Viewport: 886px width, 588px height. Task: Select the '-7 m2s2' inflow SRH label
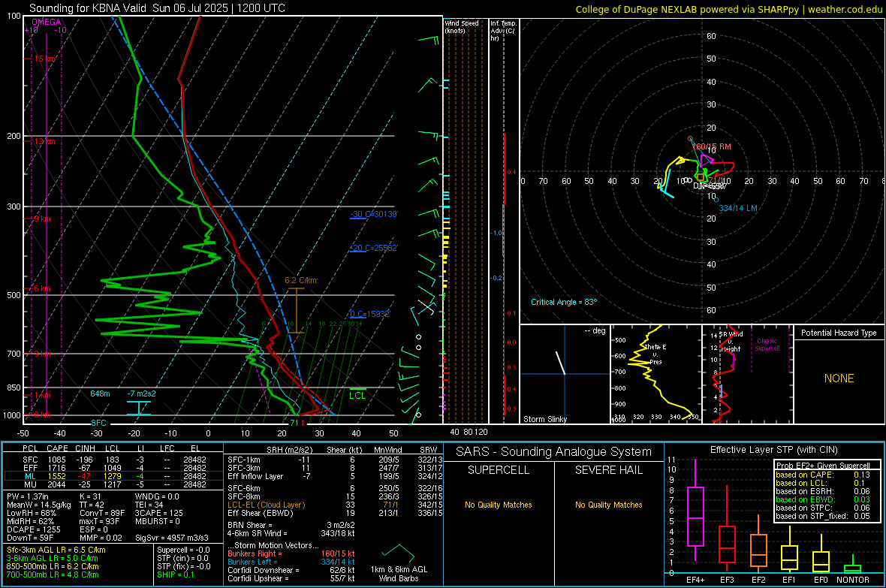(141, 394)
